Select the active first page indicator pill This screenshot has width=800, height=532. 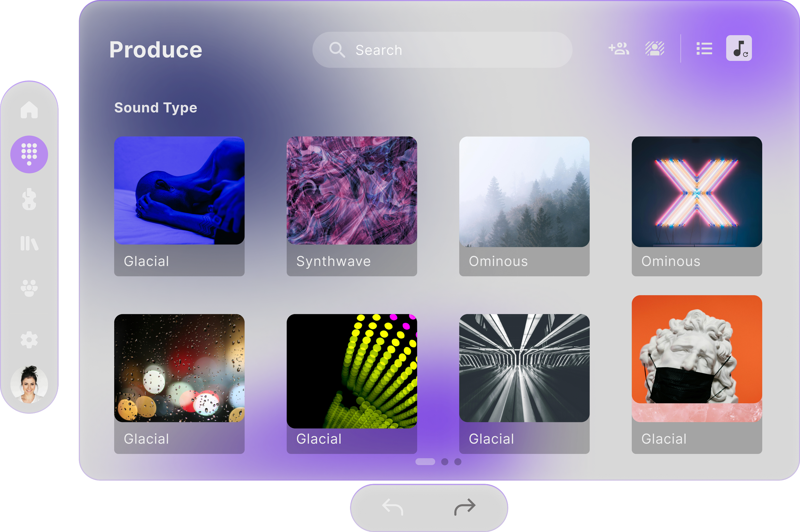[x=425, y=462]
